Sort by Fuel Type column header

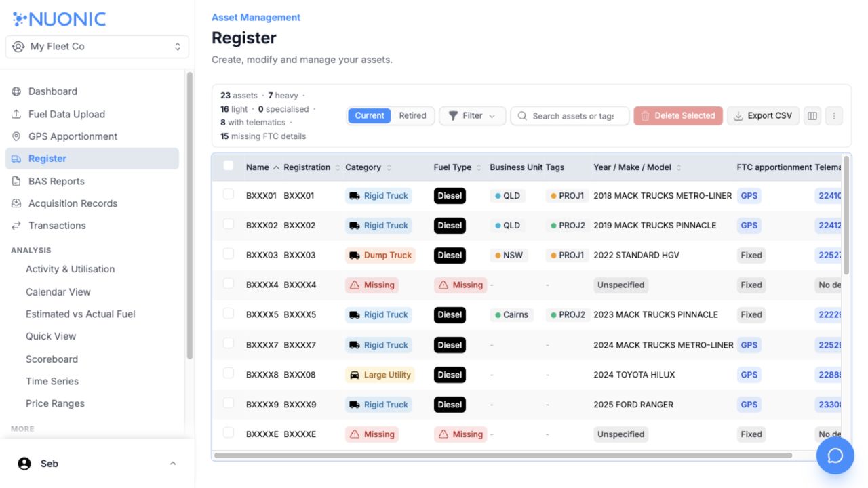click(458, 167)
